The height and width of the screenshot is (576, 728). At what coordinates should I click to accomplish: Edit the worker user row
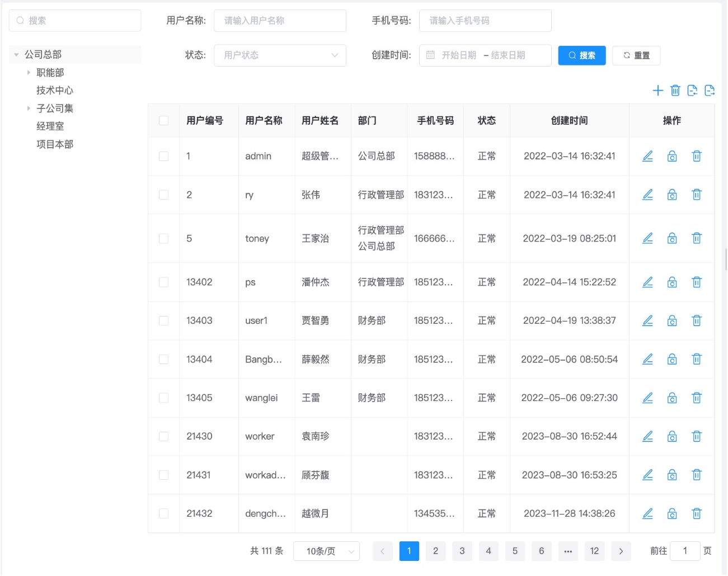647,436
